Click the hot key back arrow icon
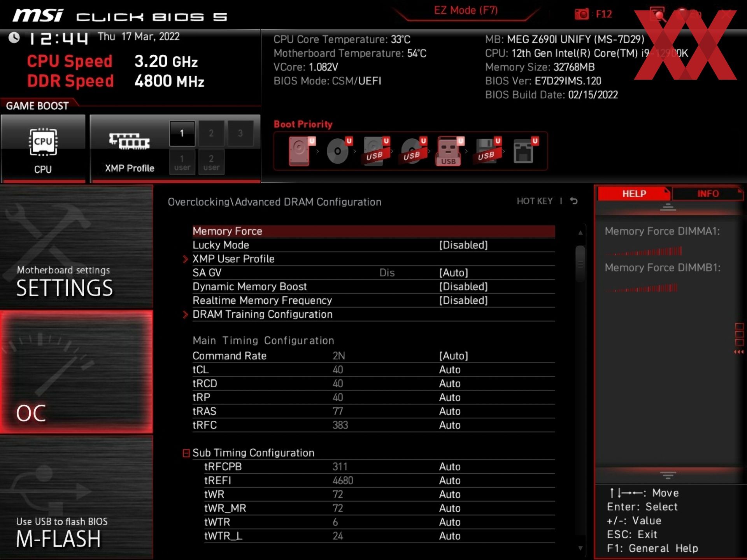 coord(573,201)
